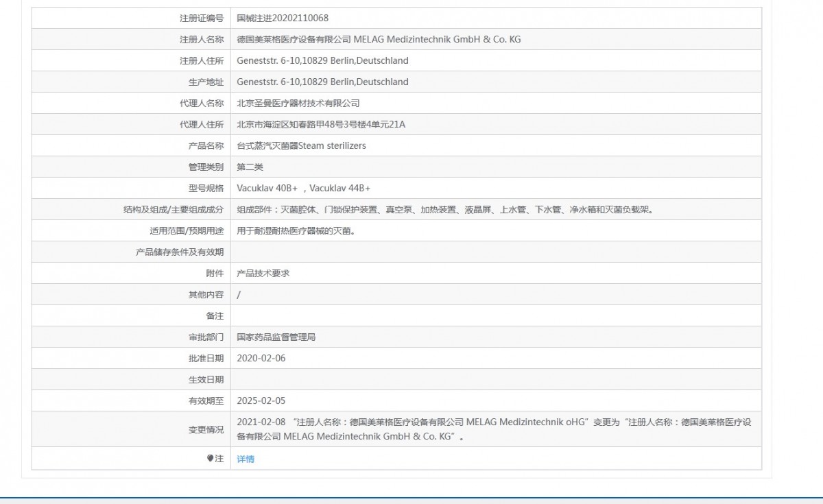This screenshot has height=504, width=823.
Task: Click the agent name 北京圣曼医疗器材技术有限公司
Action: coord(298,103)
